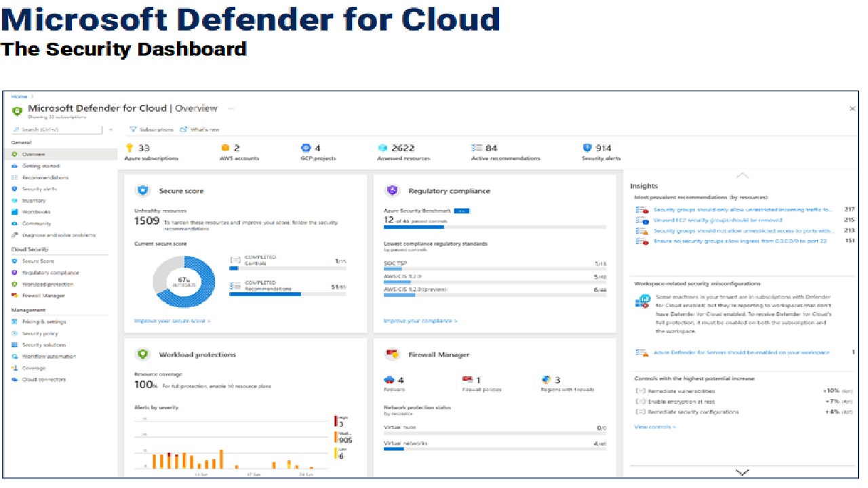Open Overview in the General sidebar
Image resolution: width=868 pixels, height=488 pixels.
click(60, 155)
